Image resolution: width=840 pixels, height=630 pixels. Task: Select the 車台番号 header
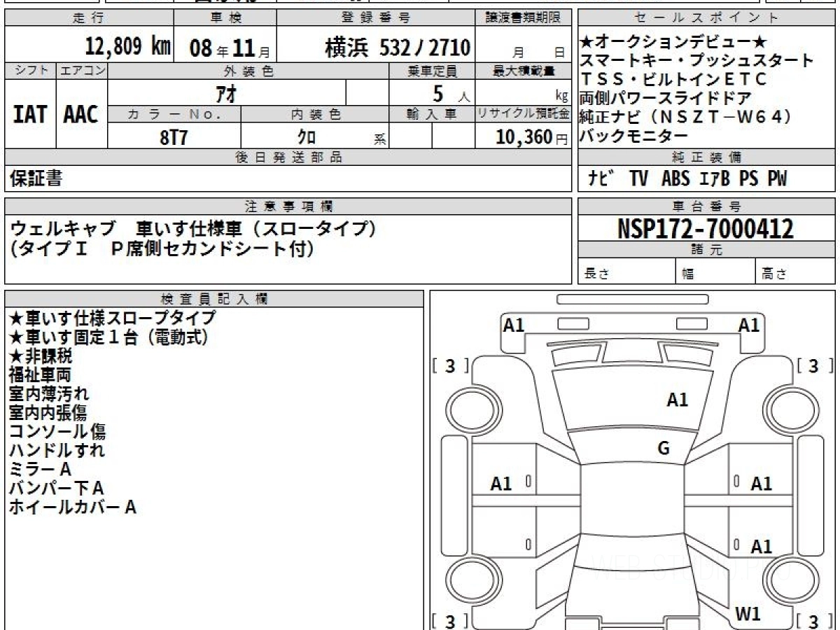tap(706, 206)
